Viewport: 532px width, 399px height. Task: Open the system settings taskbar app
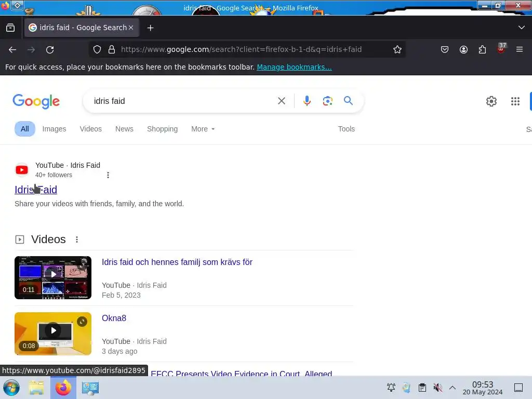click(90, 388)
